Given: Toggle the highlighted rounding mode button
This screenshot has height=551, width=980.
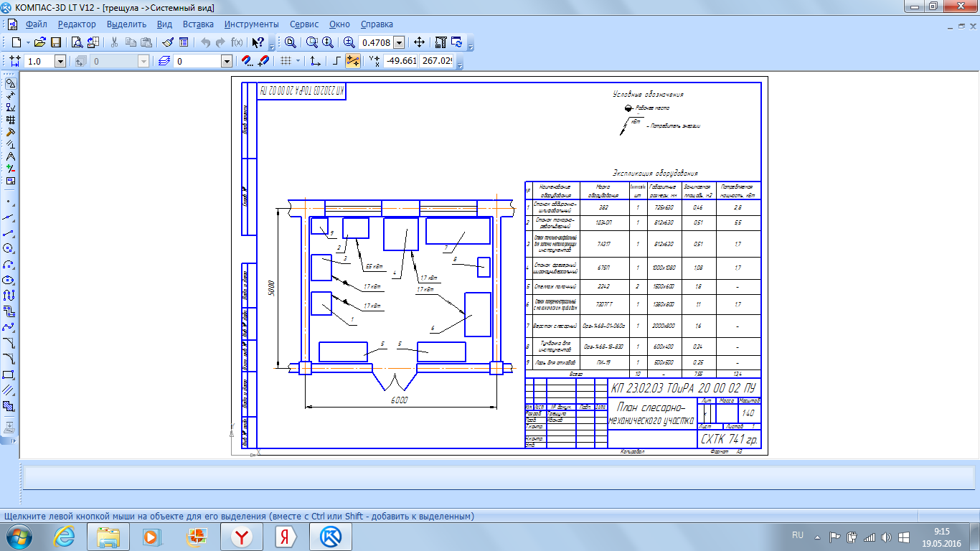Looking at the screenshot, I should pyautogui.click(x=353, y=62).
